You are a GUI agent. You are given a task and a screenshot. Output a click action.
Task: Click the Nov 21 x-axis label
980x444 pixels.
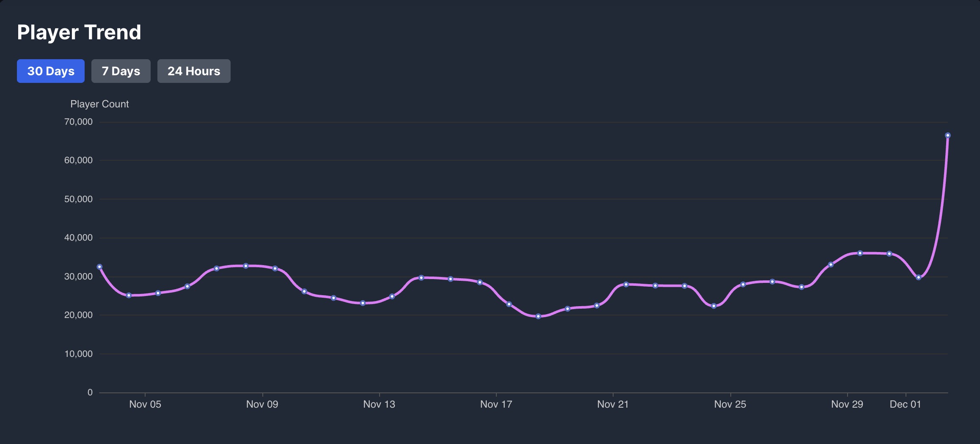[613, 404]
